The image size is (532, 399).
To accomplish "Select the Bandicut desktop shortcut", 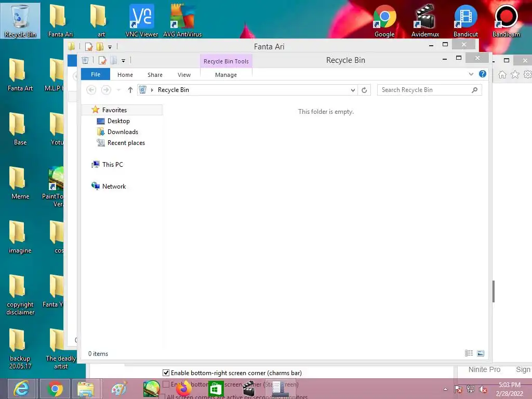I will (465, 20).
